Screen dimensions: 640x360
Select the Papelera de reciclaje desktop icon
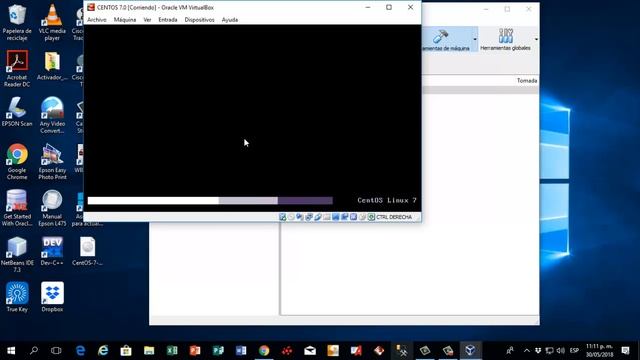(x=17, y=22)
